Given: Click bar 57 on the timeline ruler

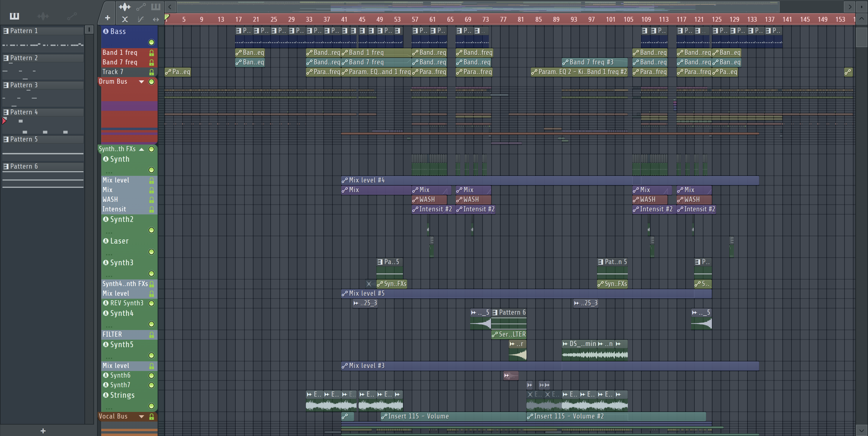Looking at the screenshot, I should [415, 20].
